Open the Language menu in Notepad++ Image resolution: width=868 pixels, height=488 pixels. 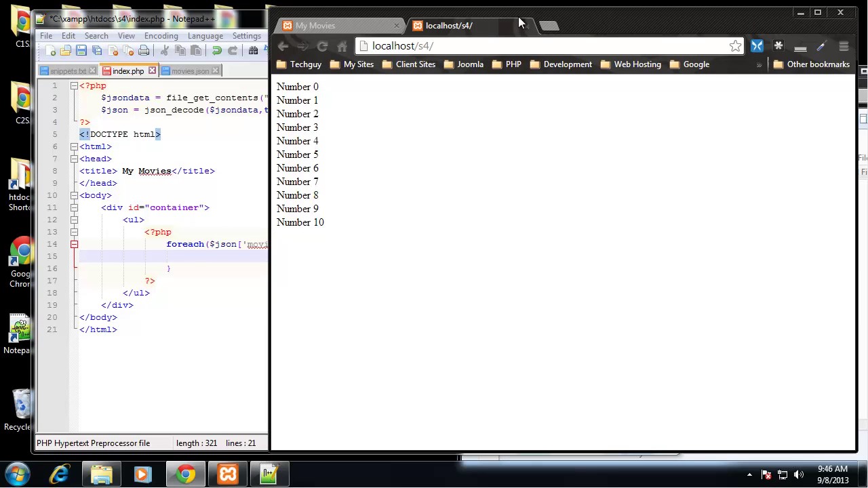click(205, 36)
